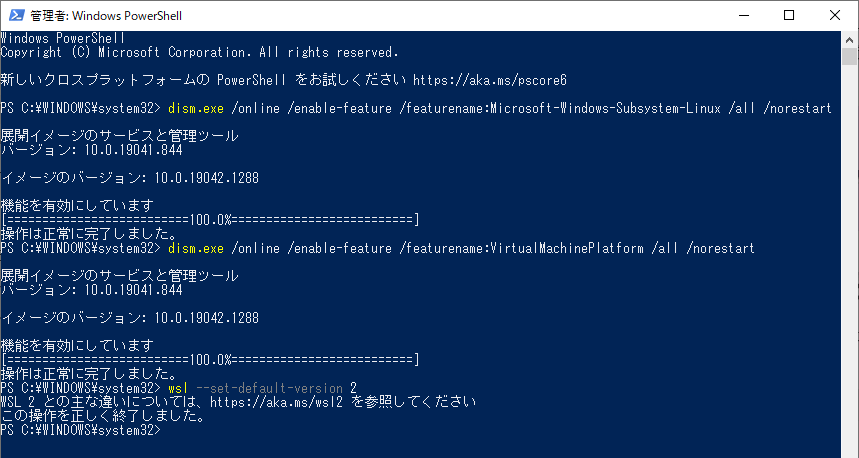The height and width of the screenshot is (458, 859).
Task: Click the Copyright Microsoft Corporation line
Action: point(199,52)
